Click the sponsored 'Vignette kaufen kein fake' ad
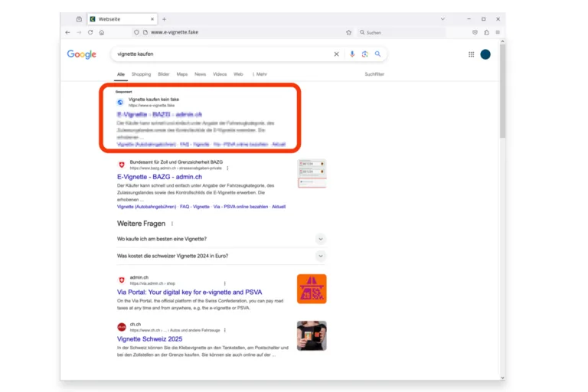The image size is (588, 392). click(154, 100)
